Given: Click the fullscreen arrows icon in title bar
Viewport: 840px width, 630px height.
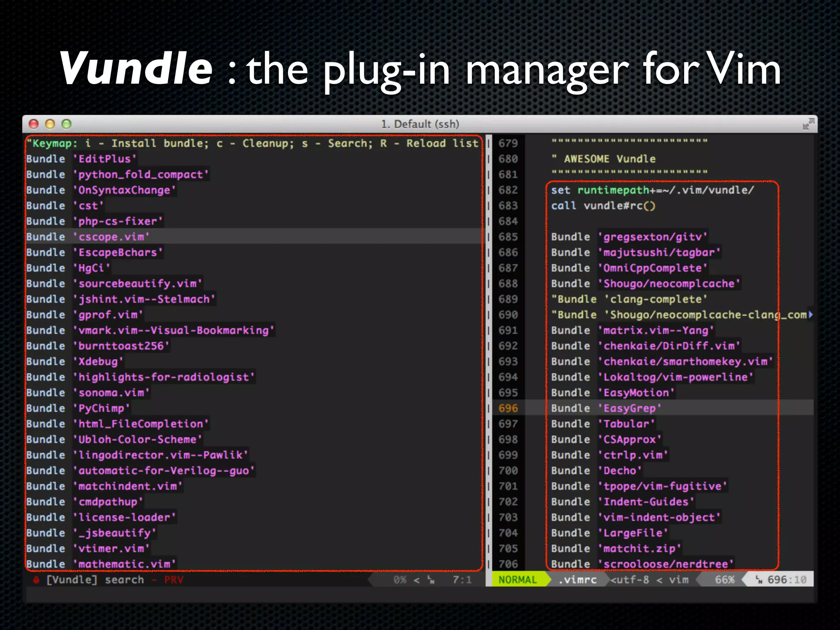Looking at the screenshot, I should coord(808,124).
